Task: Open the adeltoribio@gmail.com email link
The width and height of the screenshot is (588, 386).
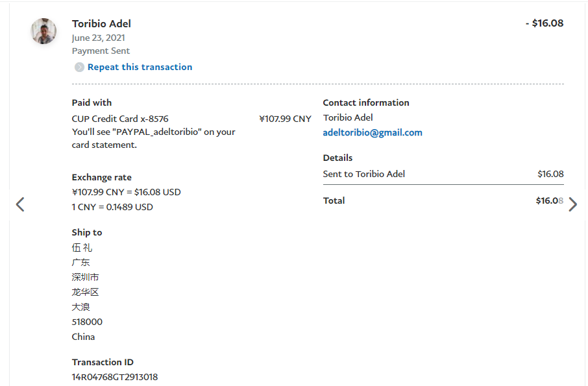Action: point(373,132)
